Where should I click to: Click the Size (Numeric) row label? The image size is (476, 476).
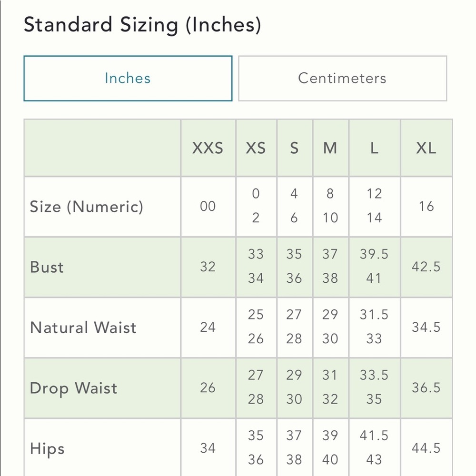87,207
